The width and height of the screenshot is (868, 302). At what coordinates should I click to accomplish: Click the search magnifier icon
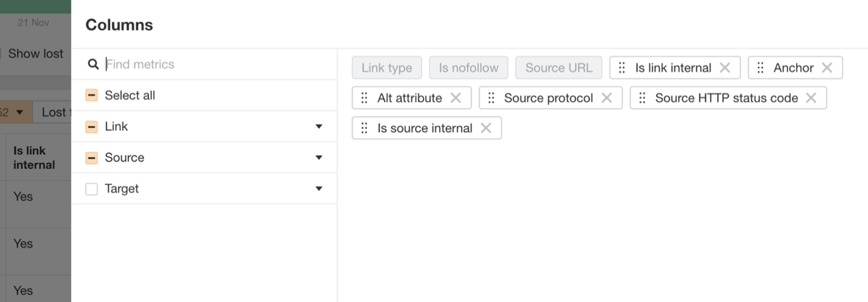pyautogui.click(x=93, y=64)
